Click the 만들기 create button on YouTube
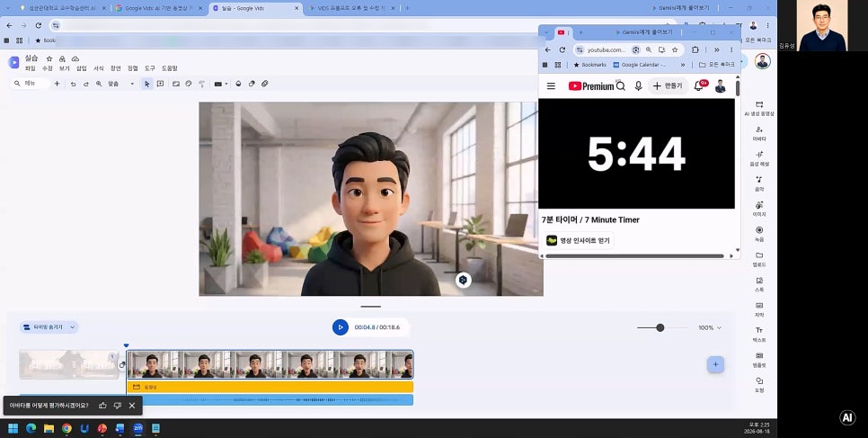The image size is (868, 438). pyautogui.click(x=668, y=86)
